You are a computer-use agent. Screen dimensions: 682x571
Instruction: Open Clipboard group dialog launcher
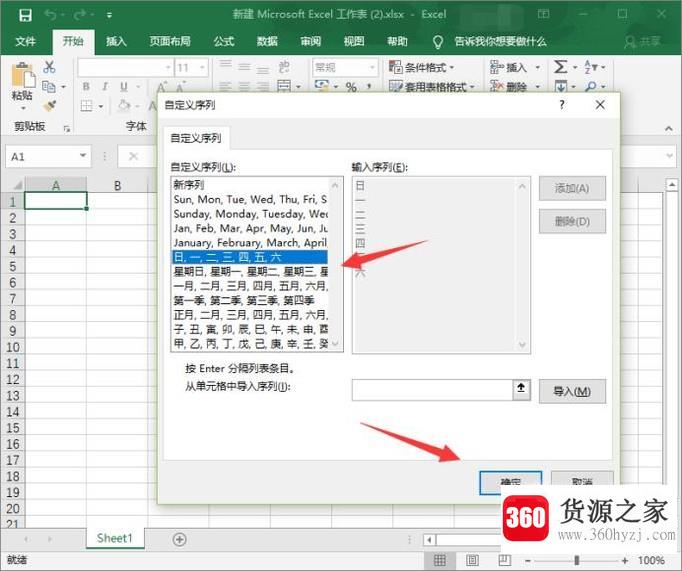[67, 128]
